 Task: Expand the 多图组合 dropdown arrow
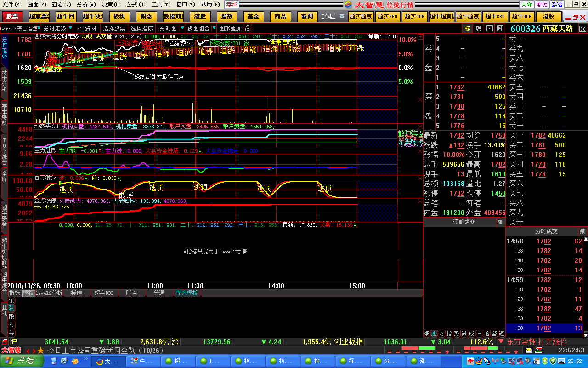[x=214, y=29]
